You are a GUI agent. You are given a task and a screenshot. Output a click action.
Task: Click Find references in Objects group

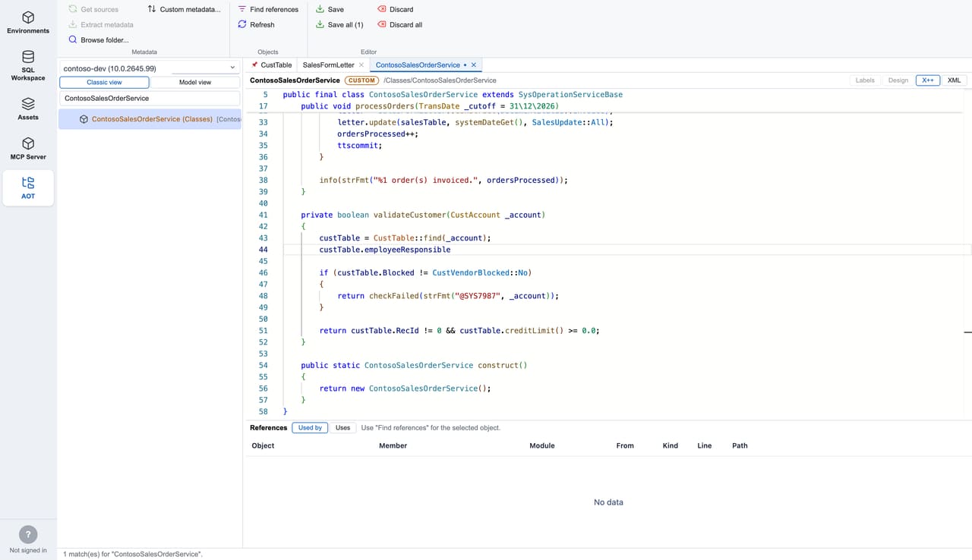point(268,9)
